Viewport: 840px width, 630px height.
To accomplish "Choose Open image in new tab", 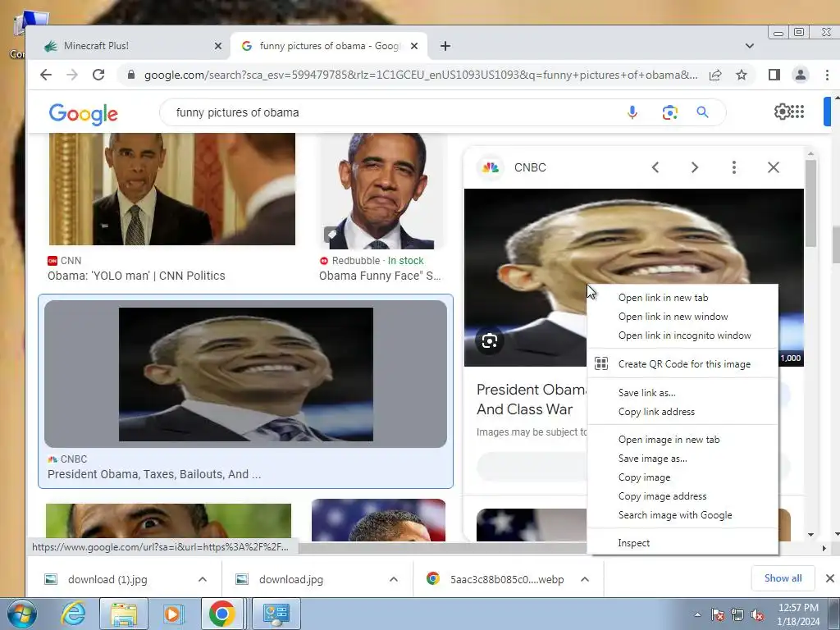I will tap(682, 440).
